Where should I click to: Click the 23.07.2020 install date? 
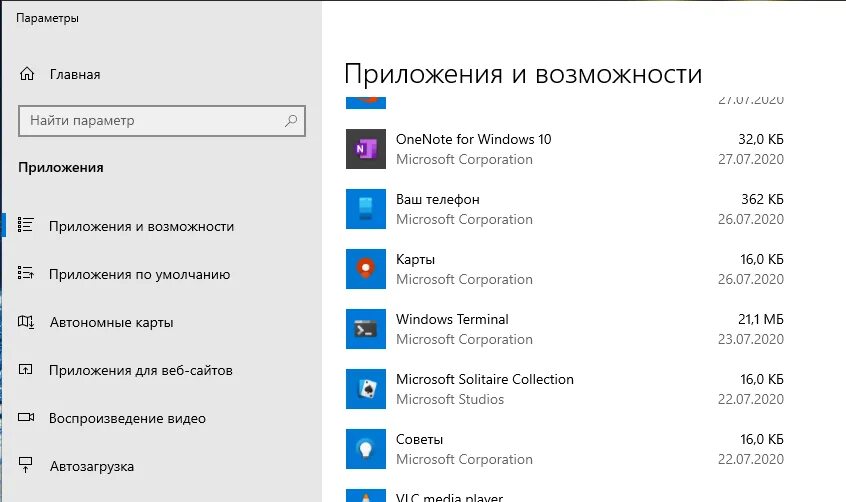[751, 339]
